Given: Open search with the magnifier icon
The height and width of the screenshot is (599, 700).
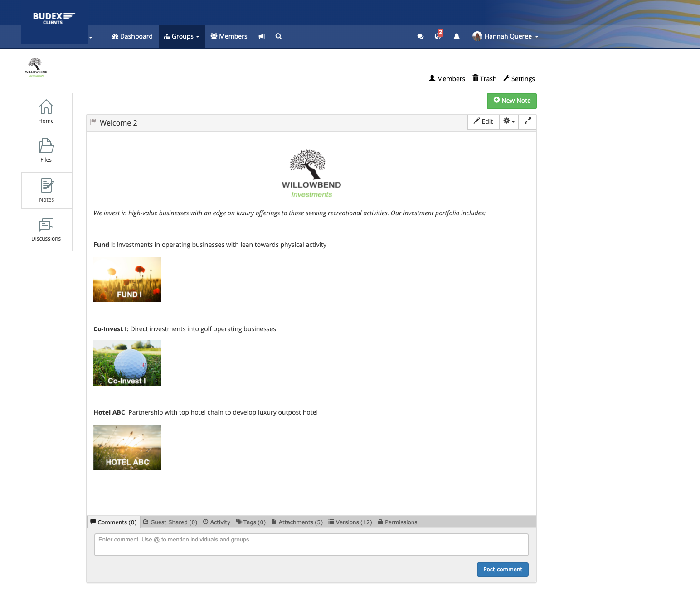Looking at the screenshot, I should (278, 36).
